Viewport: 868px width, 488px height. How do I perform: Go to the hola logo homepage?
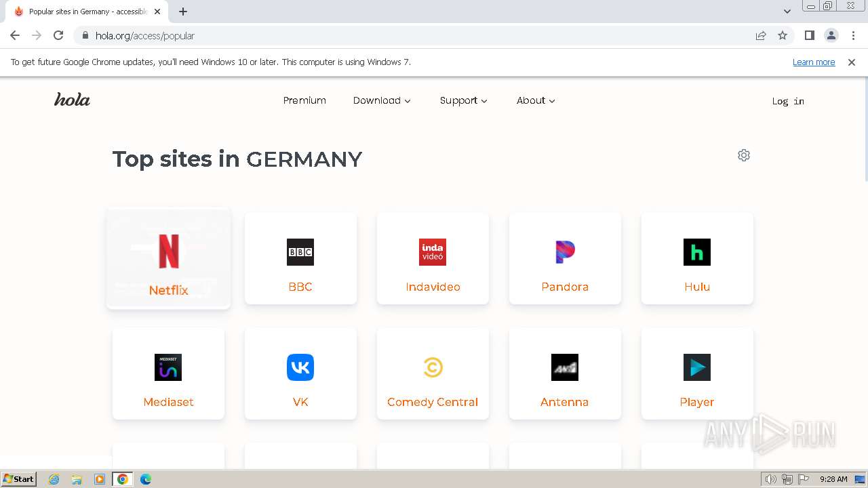[x=72, y=100]
